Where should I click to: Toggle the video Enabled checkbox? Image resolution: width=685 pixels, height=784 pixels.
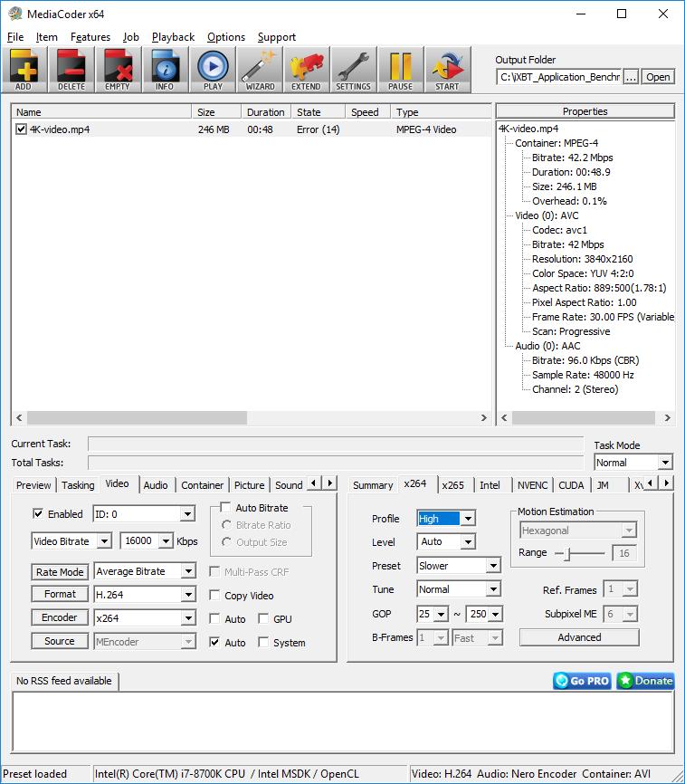[x=38, y=513]
